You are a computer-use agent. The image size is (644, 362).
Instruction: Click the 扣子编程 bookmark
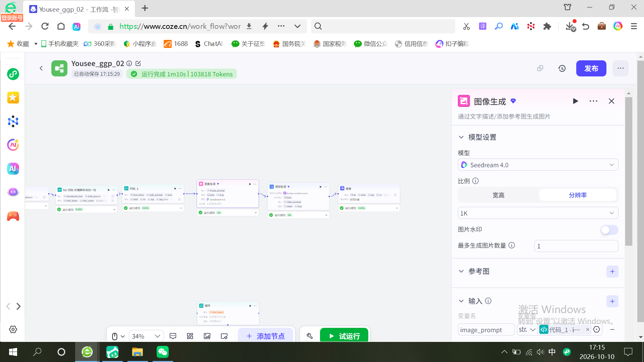point(452,44)
